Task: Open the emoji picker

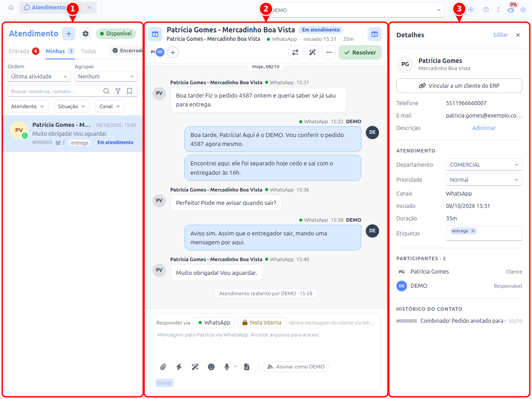Action: click(211, 367)
